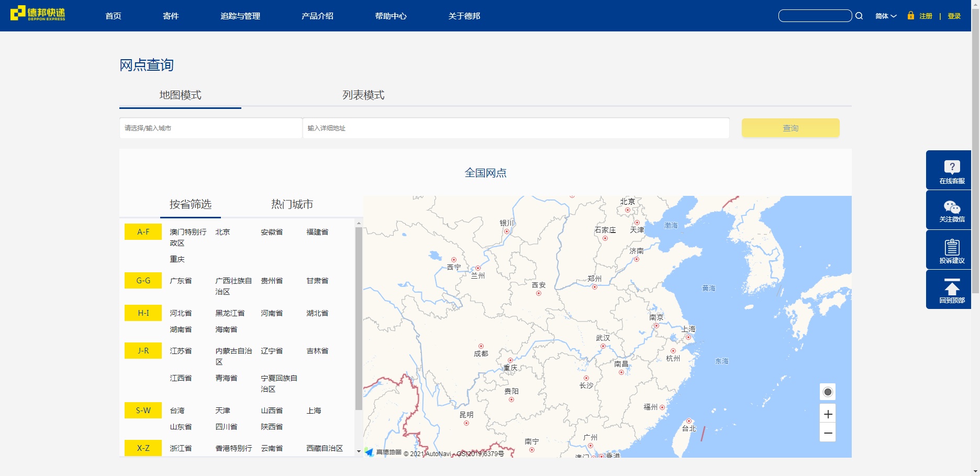Click the header search input box
The image size is (980, 476).
coord(815,16)
